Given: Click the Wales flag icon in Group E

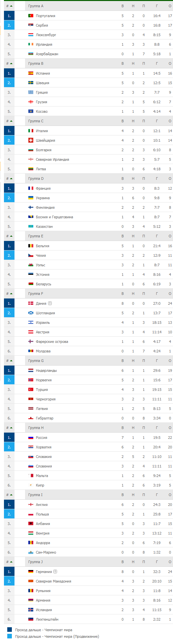Looking at the screenshot, I should tap(31, 265).
